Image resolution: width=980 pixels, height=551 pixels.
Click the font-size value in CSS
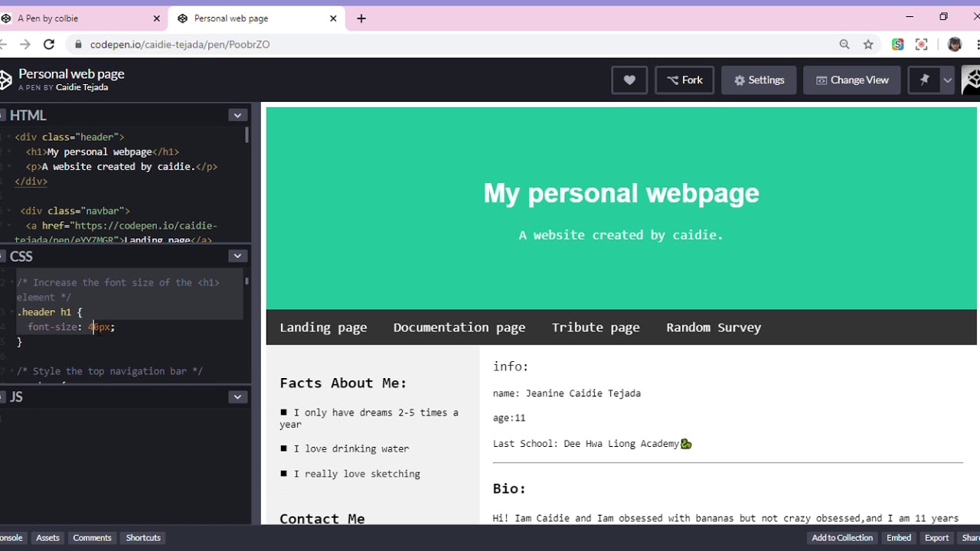coord(100,327)
